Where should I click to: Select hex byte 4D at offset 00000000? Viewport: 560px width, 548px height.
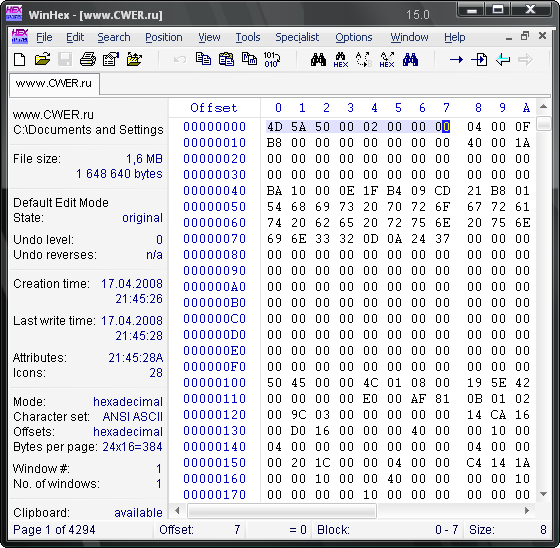tap(275, 127)
